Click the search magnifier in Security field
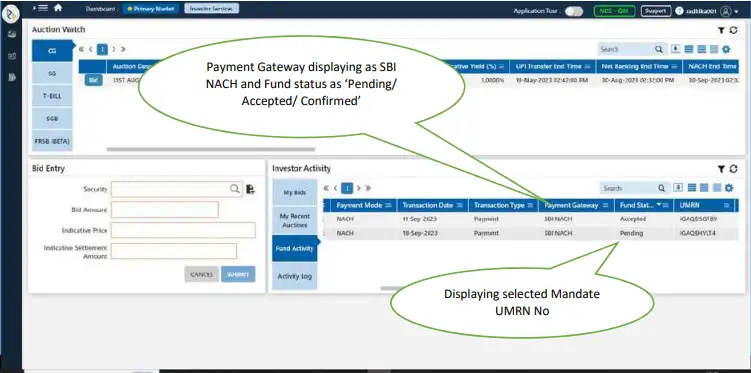This screenshot has width=751, height=373. (235, 189)
